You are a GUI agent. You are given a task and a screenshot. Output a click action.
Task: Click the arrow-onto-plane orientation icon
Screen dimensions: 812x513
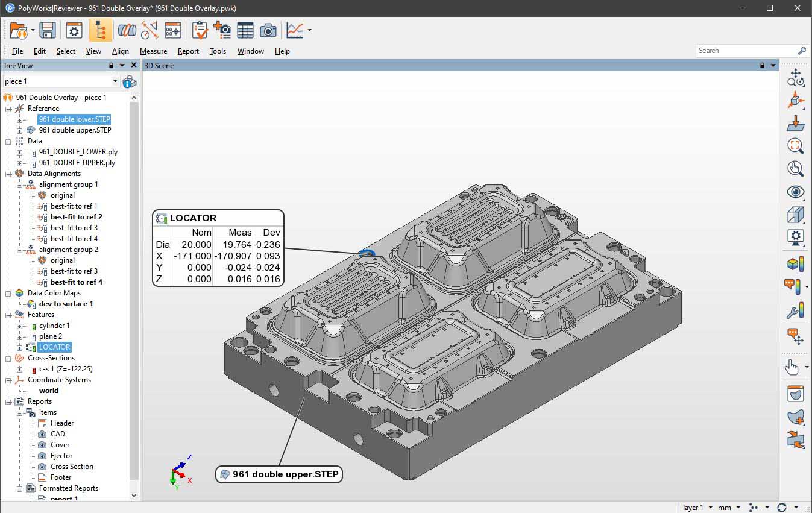coord(795,123)
